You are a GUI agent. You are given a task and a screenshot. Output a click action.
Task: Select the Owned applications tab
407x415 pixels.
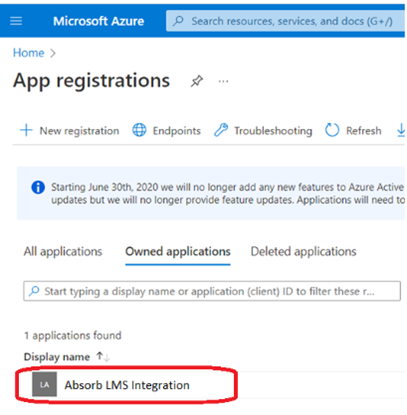click(178, 251)
